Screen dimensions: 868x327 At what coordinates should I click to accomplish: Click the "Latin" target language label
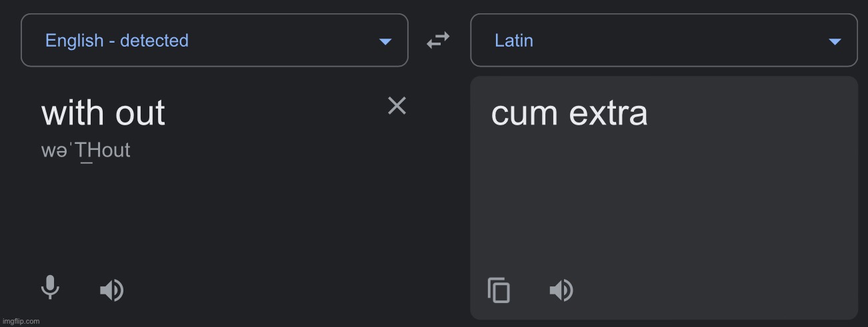[x=514, y=41]
